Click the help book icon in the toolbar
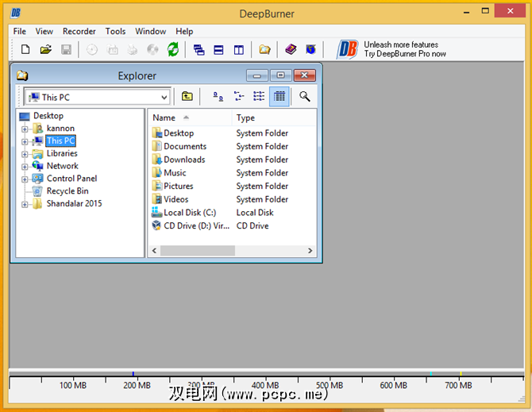The height and width of the screenshot is (412, 532). click(291, 50)
